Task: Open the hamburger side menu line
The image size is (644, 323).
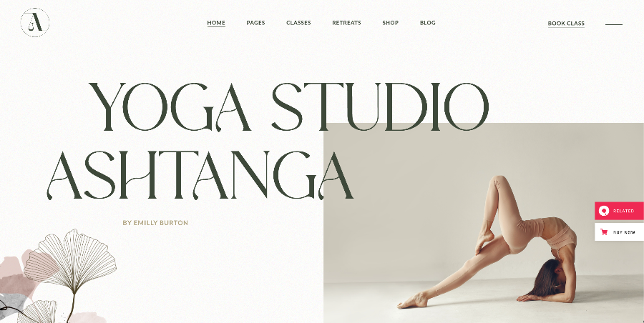Action: pos(614,24)
